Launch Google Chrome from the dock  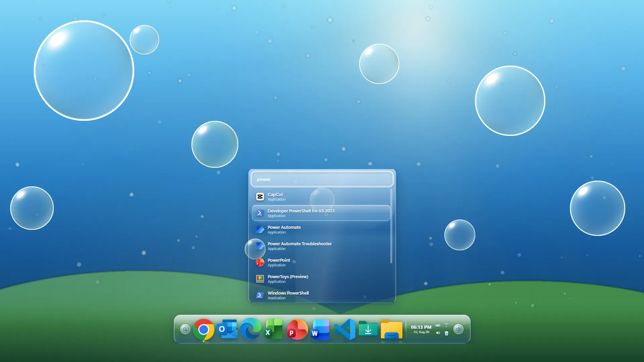(204, 329)
